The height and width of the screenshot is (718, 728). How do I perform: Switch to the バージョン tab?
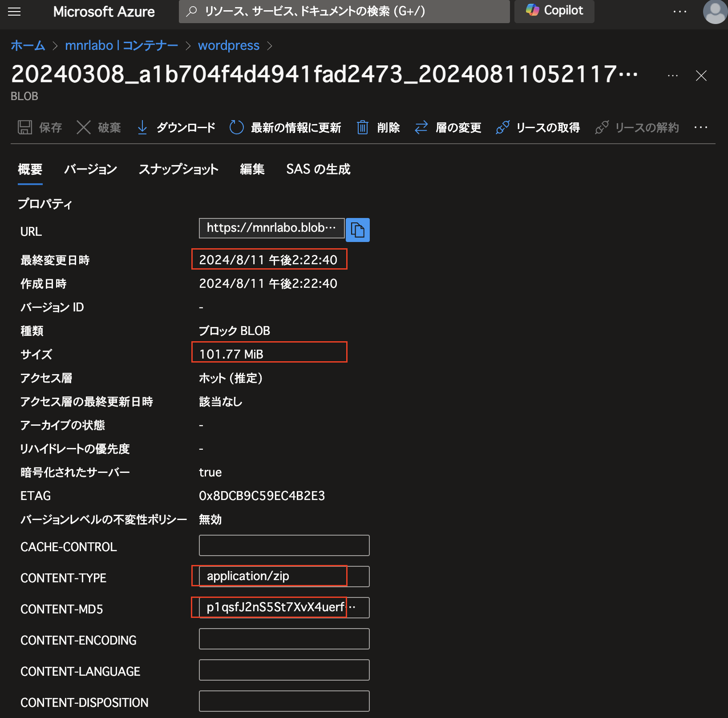pos(90,169)
